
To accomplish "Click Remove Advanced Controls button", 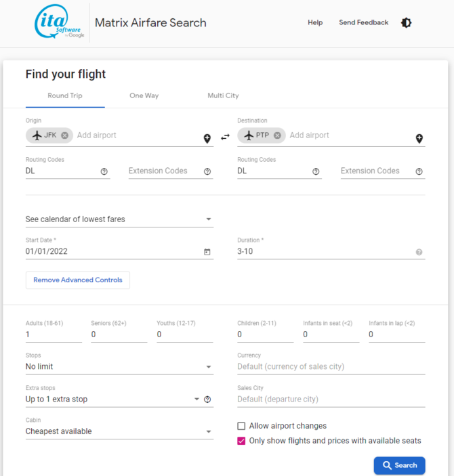I will 78,280.
